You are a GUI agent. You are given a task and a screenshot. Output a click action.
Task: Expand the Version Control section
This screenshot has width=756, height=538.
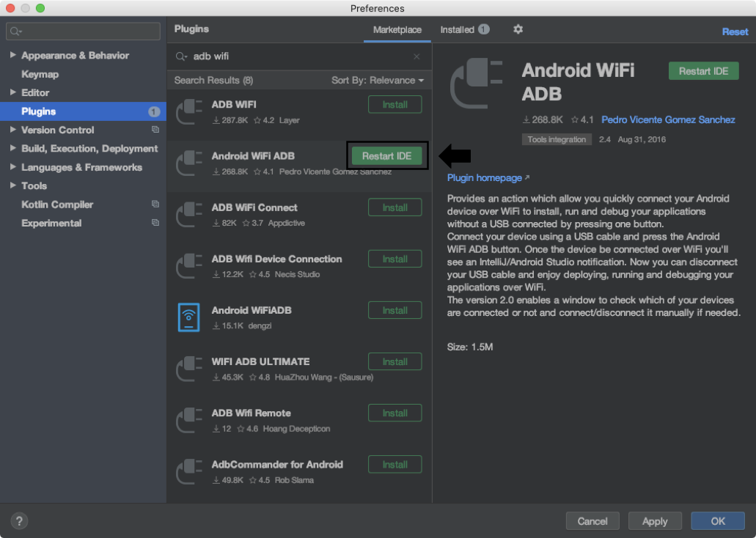13,130
